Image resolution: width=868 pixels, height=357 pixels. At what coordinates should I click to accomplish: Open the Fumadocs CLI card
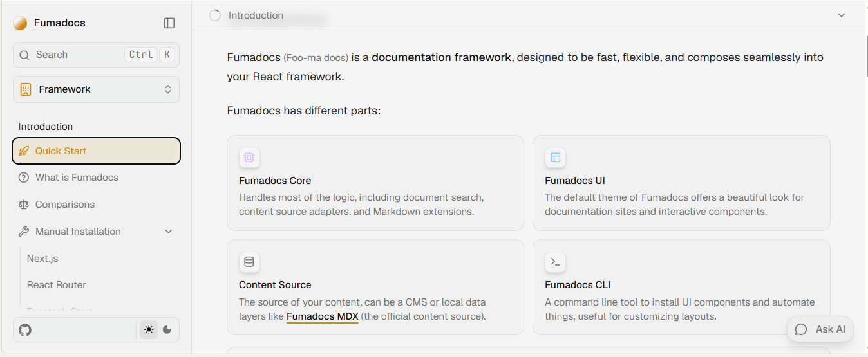tap(681, 287)
